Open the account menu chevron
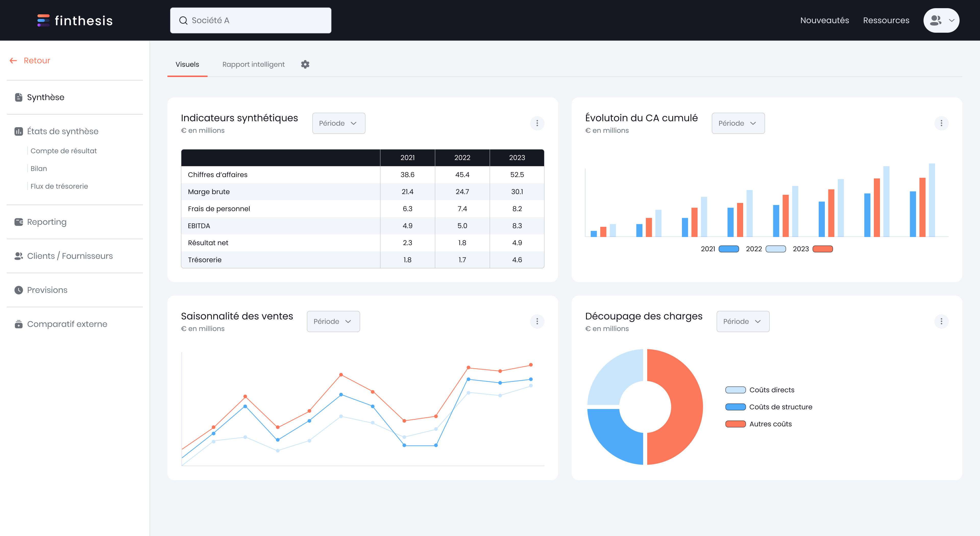The image size is (980, 536). click(x=951, y=21)
